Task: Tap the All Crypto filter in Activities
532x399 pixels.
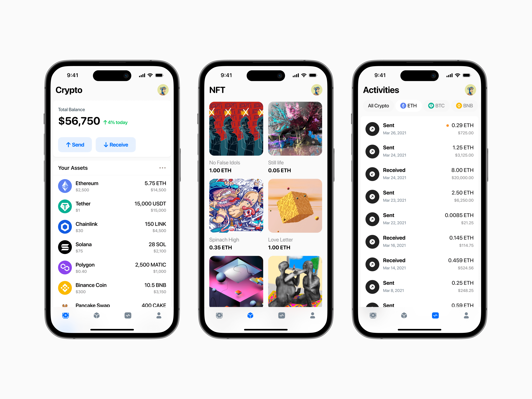Action: 379,106
